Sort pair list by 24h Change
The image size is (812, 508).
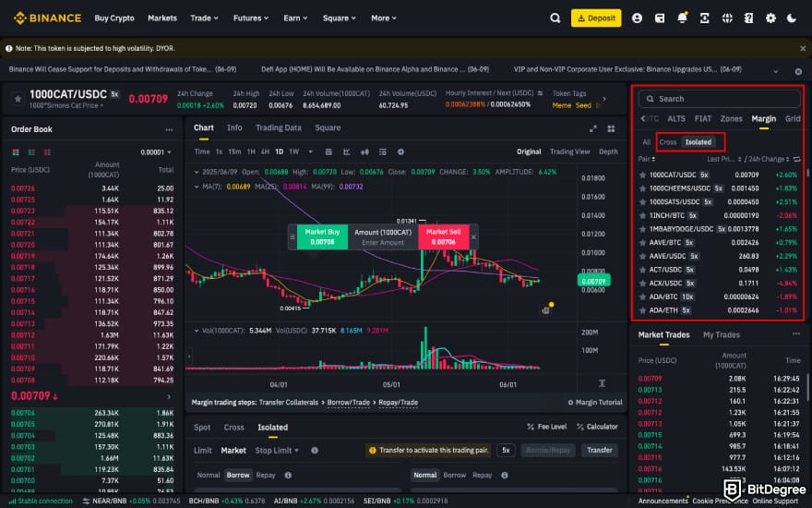(769, 159)
